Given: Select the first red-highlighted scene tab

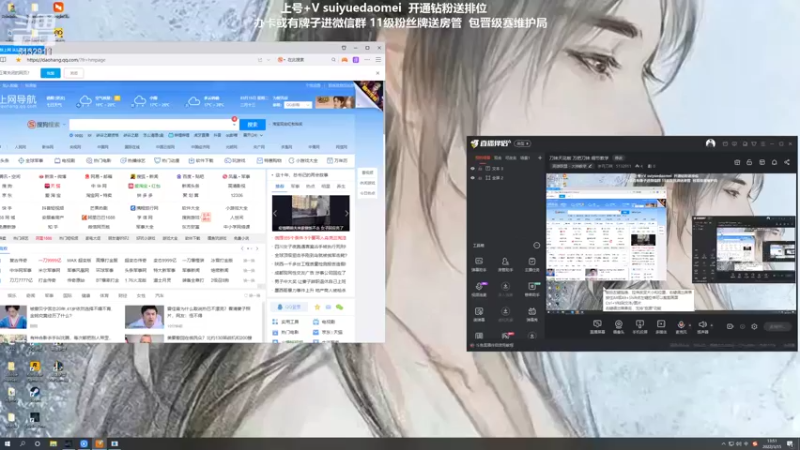Looking at the screenshot, I should point(482,158).
